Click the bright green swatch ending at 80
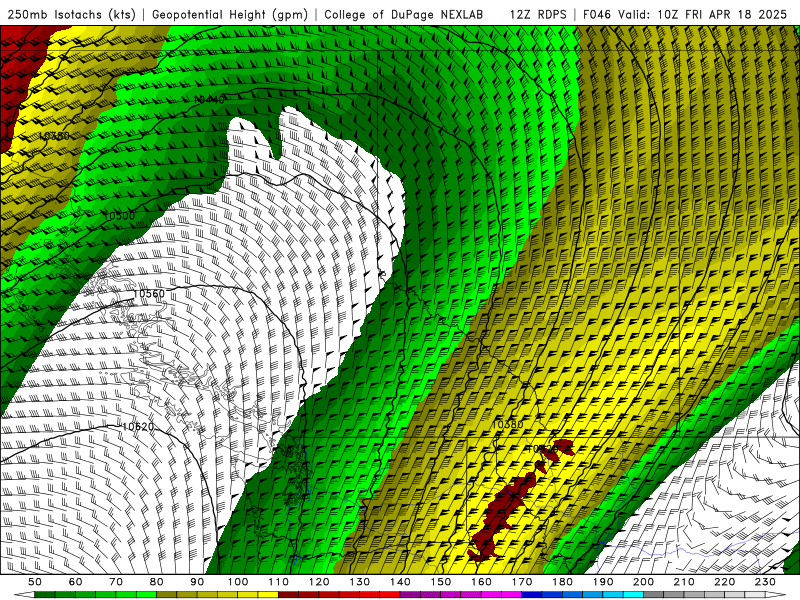 coord(146,595)
